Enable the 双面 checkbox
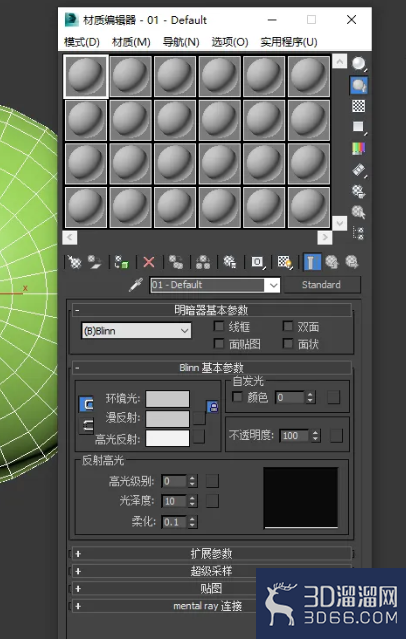The height and width of the screenshot is (639, 406). pos(288,326)
